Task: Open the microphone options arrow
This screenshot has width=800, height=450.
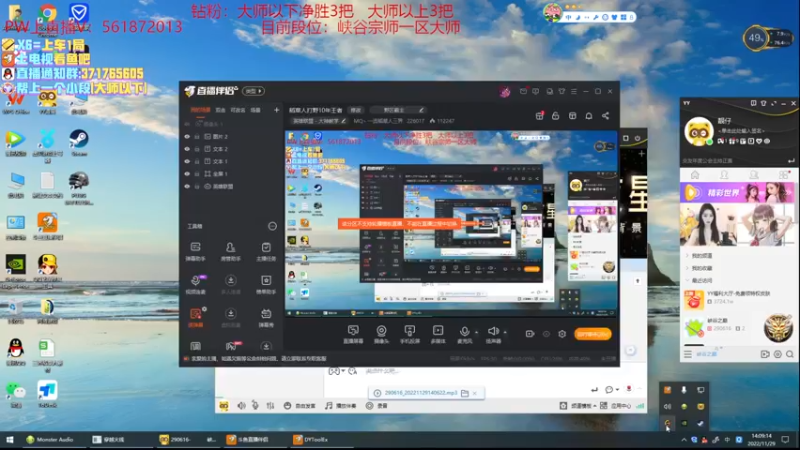Action: tap(477, 332)
